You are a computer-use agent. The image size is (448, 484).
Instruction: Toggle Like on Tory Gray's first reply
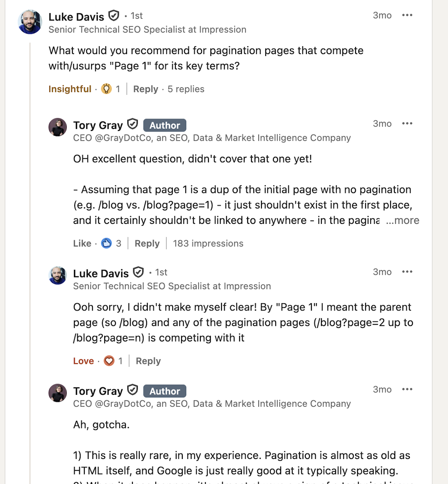[82, 243]
